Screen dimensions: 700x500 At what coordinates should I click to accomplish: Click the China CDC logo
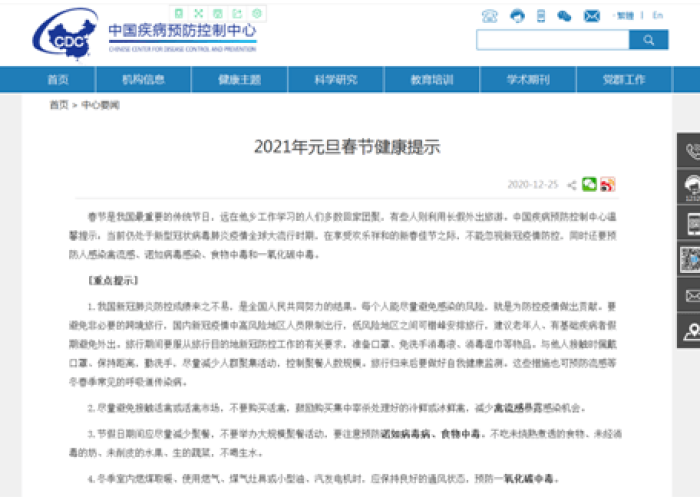(x=66, y=34)
